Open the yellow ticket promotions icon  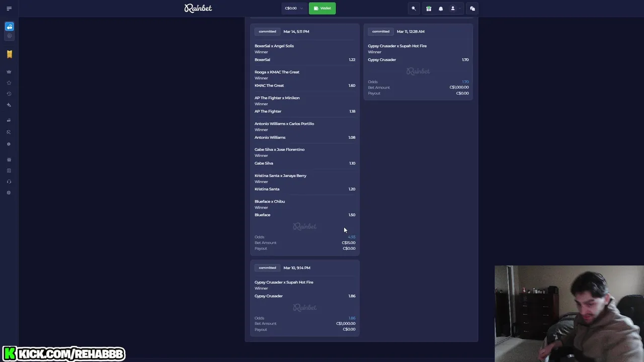[x=9, y=54]
